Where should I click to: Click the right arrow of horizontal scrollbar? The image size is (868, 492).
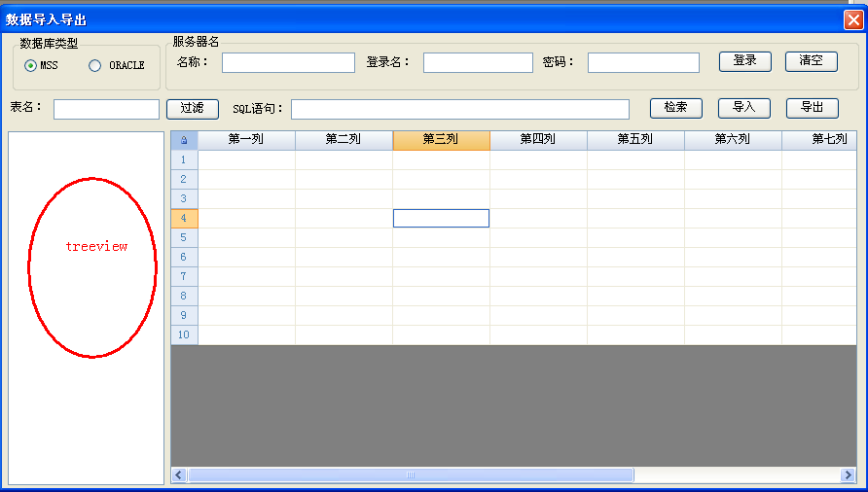(x=848, y=474)
